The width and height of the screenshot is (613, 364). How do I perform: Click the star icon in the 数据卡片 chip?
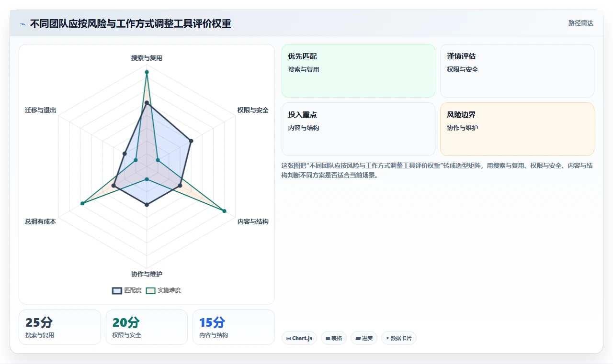[387, 338]
